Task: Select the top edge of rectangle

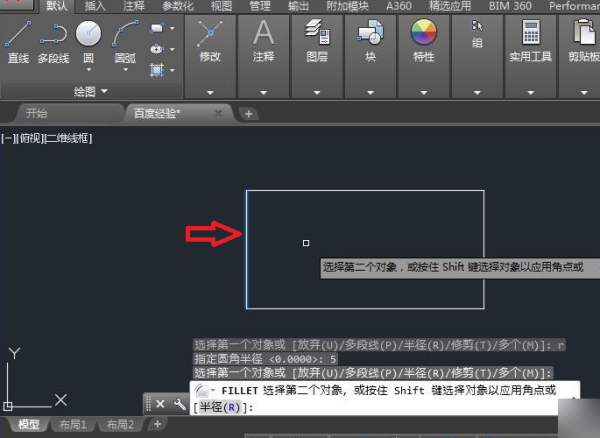Action: click(365, 190)
